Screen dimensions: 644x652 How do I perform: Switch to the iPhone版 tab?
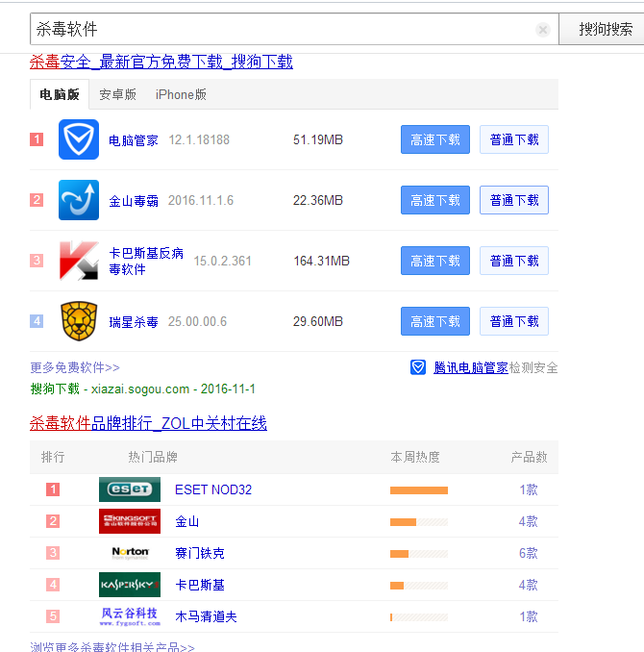(181, 94)
